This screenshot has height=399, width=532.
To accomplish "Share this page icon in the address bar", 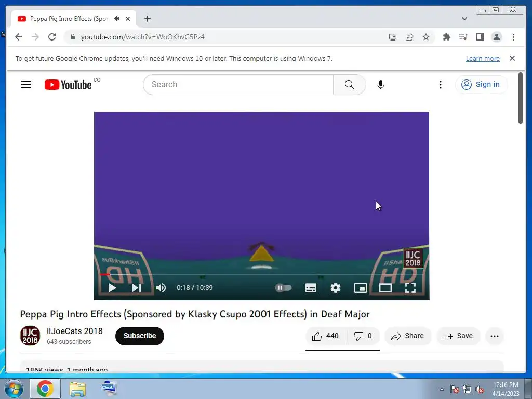I will pos(409,37).
